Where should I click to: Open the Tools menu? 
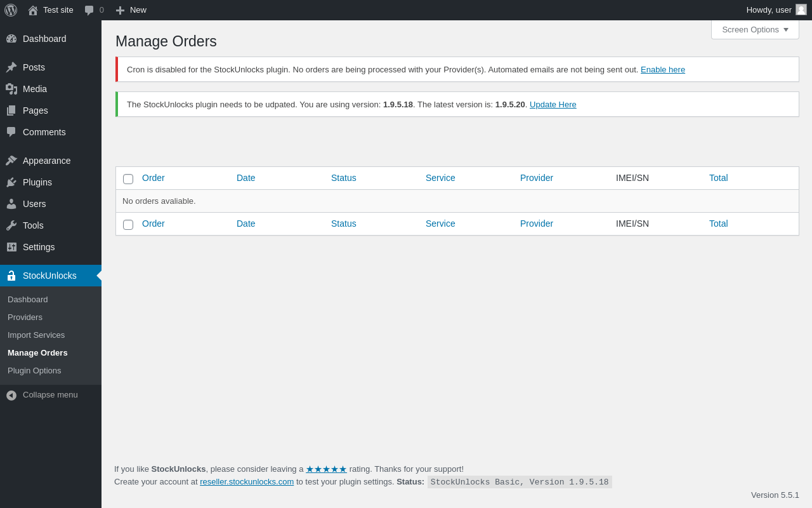pyautogui.click(x=51, y=225)
